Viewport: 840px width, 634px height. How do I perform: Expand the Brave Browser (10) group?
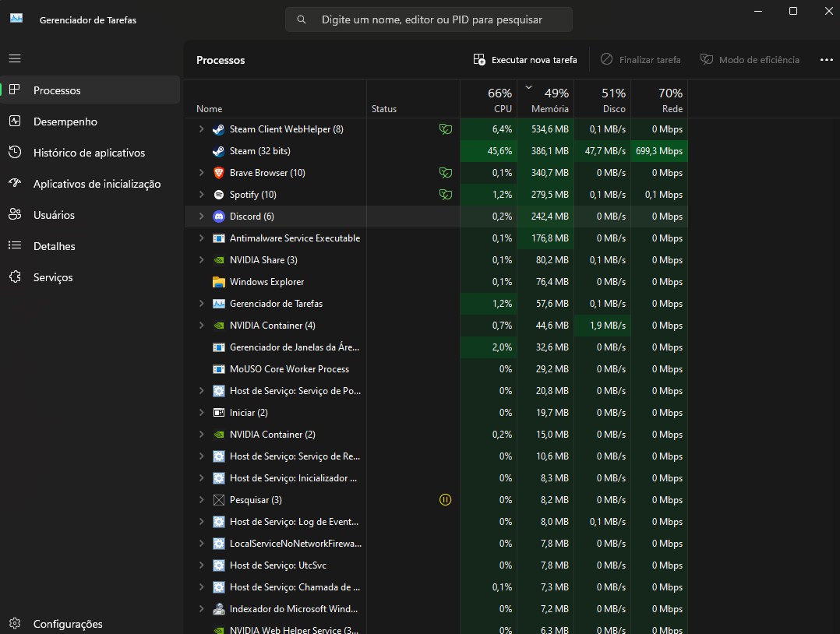click(x=201, y=173)
